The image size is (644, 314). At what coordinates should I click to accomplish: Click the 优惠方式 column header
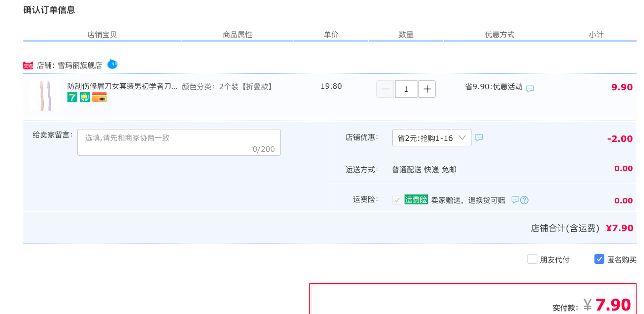(500, 35)
